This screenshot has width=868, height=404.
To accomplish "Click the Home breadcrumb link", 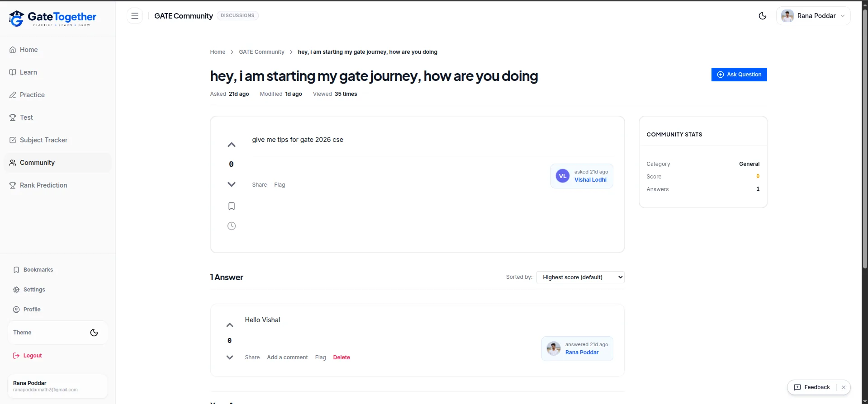I will [218, 52].
